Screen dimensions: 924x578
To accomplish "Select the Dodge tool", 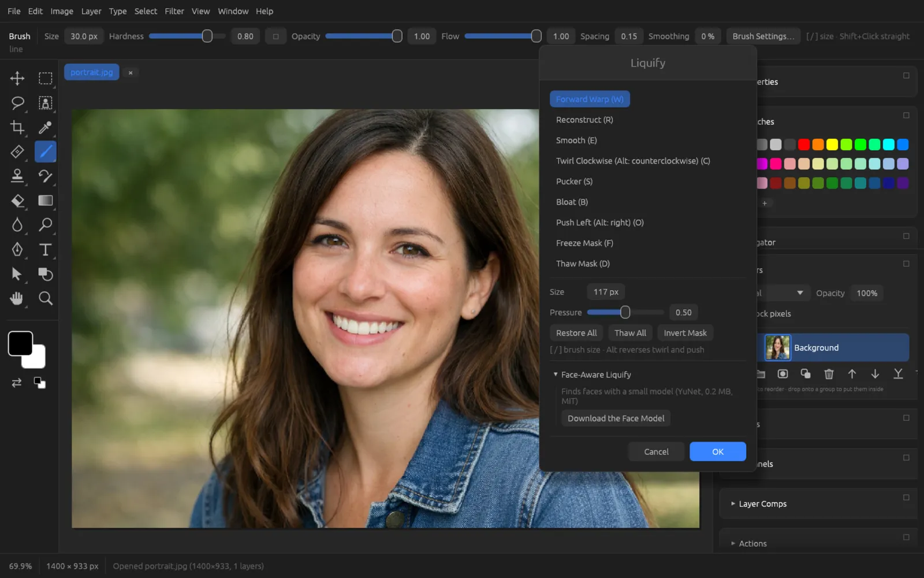I will pyautogui.click(x=45, y=225).
